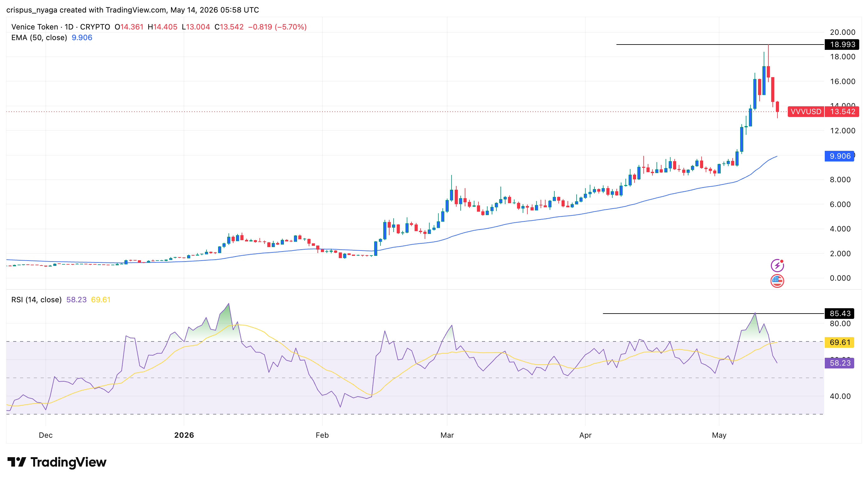Viewport: 868px width, 481px height.
Task: Click the EMA legend value 9.906
Action: [82, 37]
